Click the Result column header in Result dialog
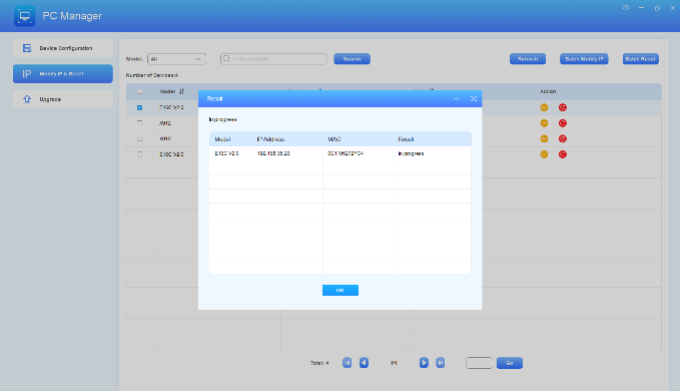Image resolution: width=680 pixels, height=391 pixels. (406, 139)
